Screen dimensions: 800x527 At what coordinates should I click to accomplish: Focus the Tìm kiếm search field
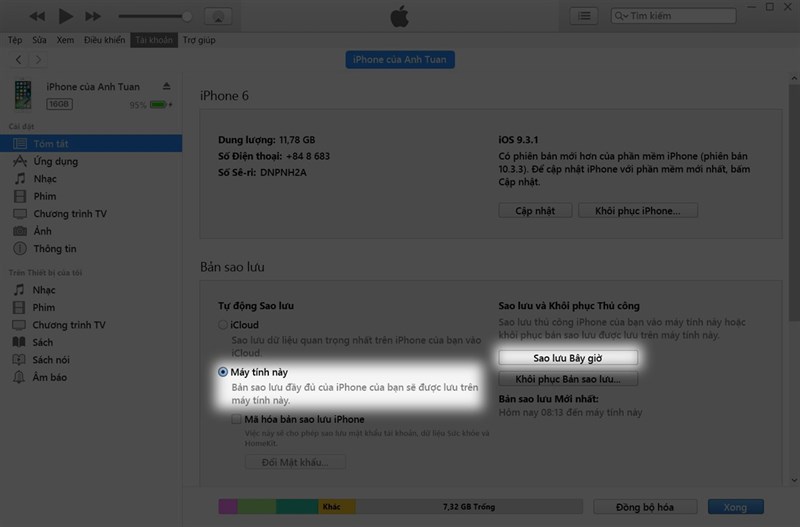pos(673,16)
